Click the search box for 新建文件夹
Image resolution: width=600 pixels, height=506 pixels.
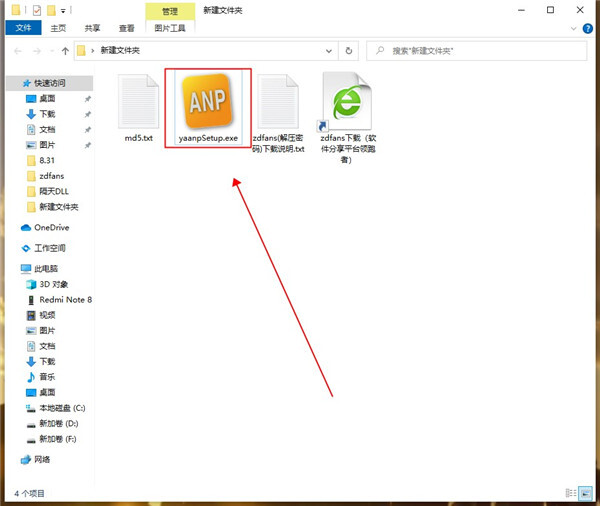(x=476, y=51)
